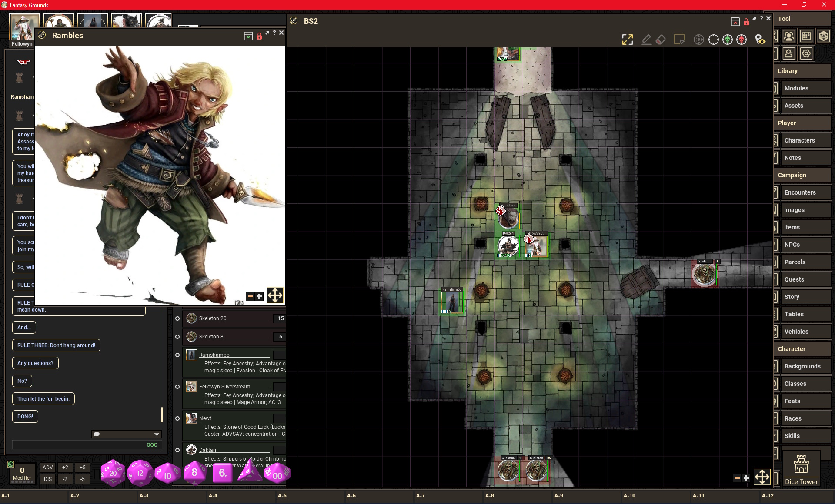This screenshot has width=835, height=504.
Task: Click the Any questions? chat bubble
Action: coord(35,363)
